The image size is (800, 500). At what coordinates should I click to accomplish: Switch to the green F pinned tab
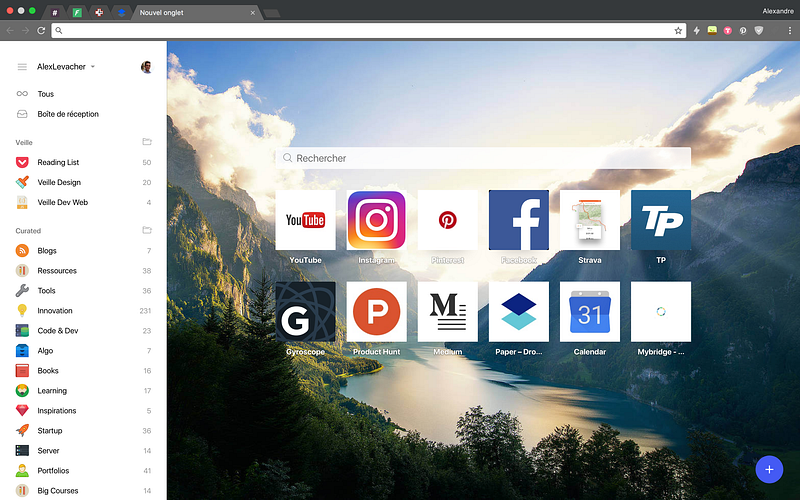(77, 12)
